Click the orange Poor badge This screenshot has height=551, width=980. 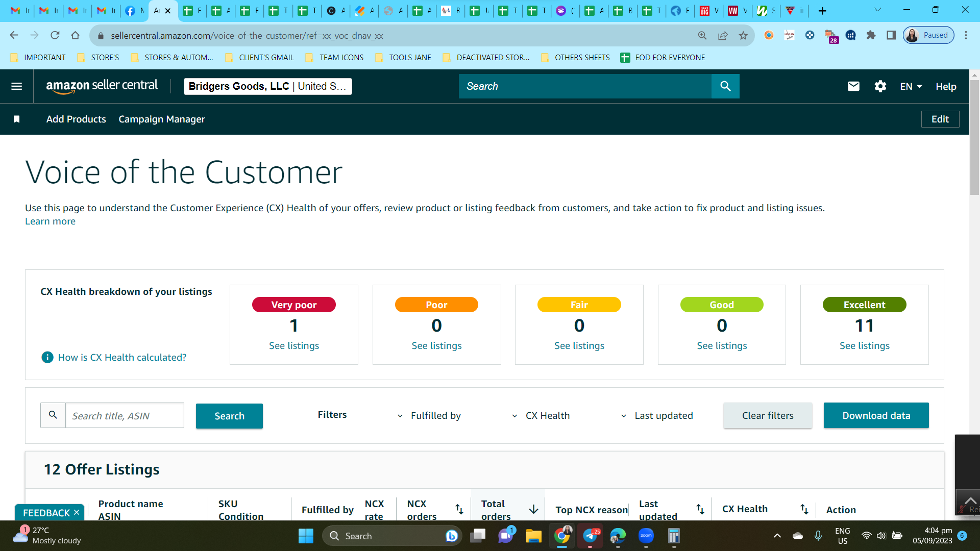[x=436, y=305]
